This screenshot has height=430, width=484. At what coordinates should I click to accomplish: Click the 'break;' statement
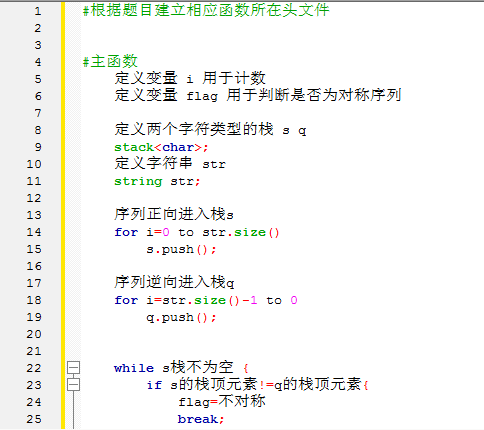tap(201, 419)
